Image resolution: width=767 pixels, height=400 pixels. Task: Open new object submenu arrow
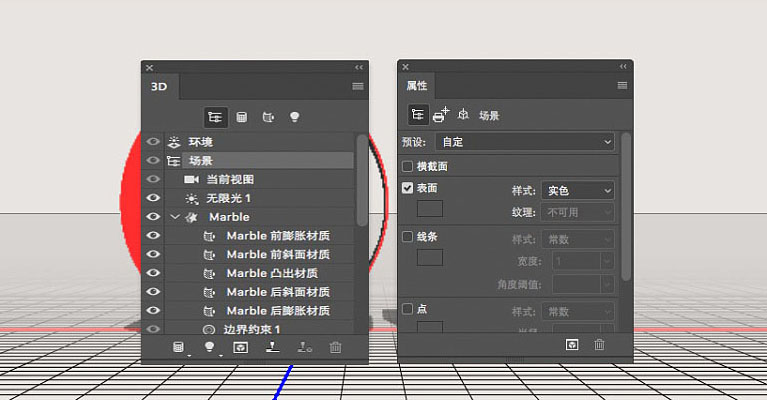click(x=189, y=356)
